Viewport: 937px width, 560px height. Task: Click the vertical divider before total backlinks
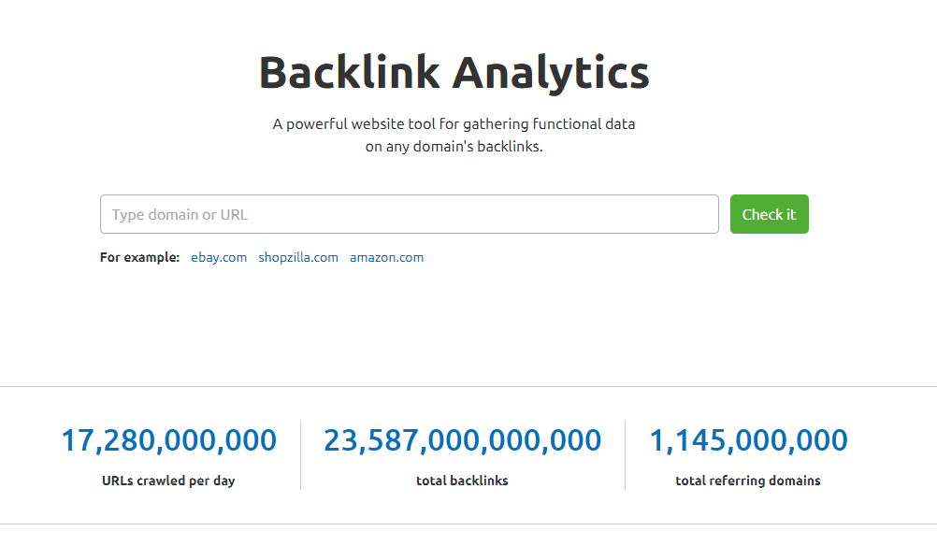(x=300, y=455)
